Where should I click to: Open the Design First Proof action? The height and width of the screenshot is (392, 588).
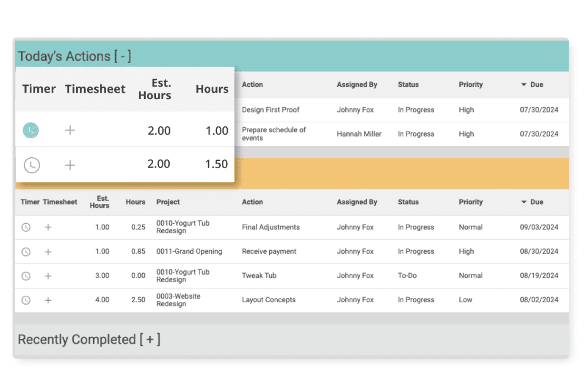[x=271, y=110]
